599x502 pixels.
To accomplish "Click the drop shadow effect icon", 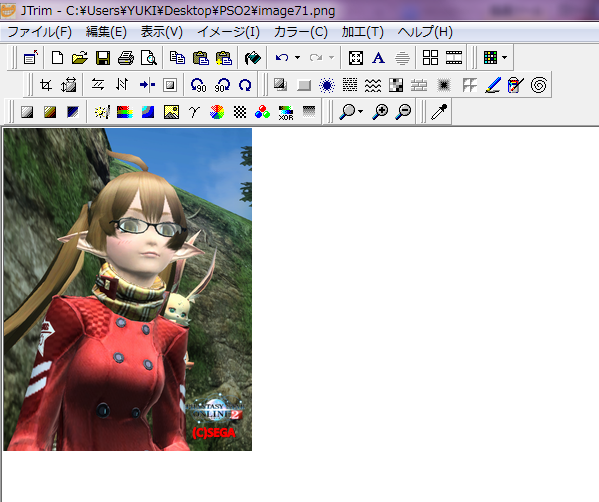I will [x=280, y=85].
